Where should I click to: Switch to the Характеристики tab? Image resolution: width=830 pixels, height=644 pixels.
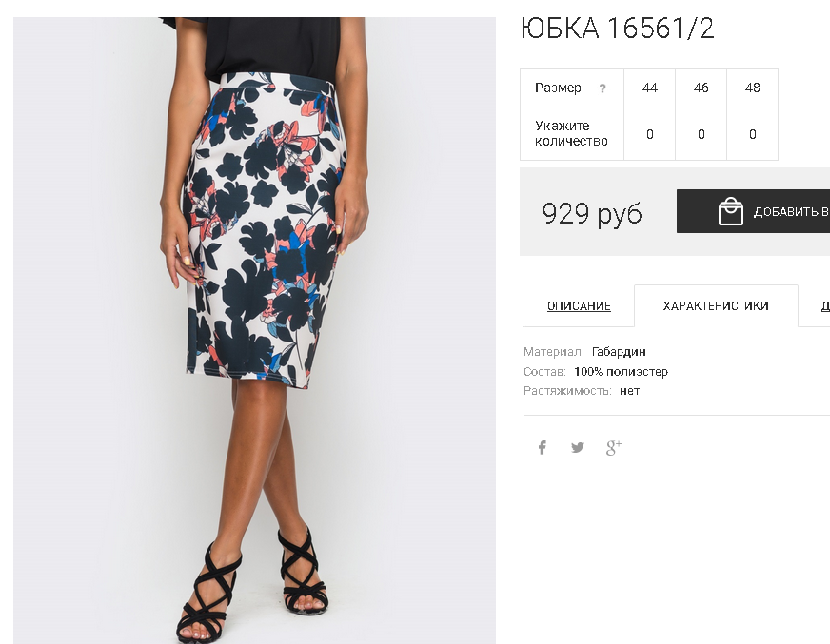(716, 306)
